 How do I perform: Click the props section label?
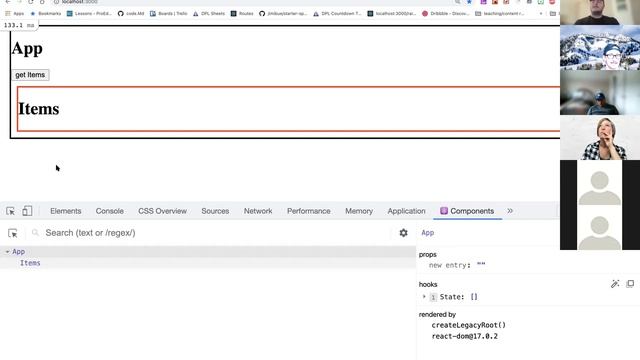point(427,254)
